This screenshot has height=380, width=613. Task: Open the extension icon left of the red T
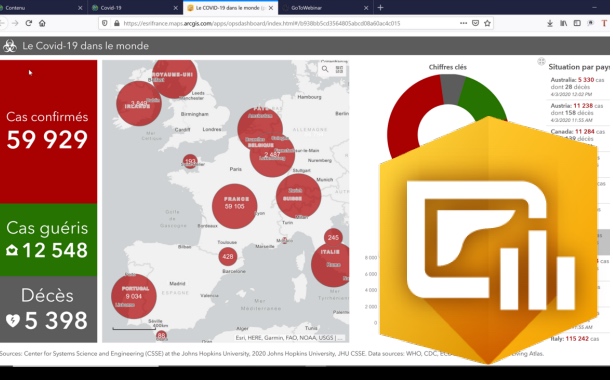coord(590,23)
